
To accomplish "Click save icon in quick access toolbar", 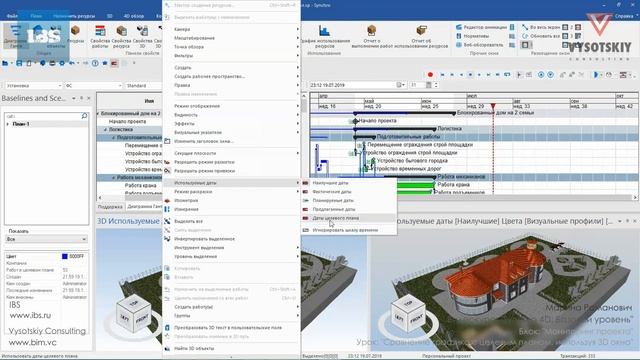I will [x=19, y=63].
